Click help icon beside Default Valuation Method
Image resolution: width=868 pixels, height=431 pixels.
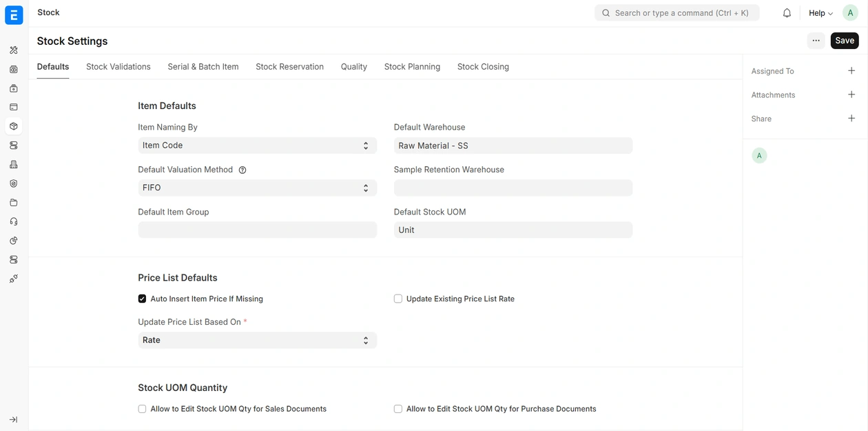242,170
